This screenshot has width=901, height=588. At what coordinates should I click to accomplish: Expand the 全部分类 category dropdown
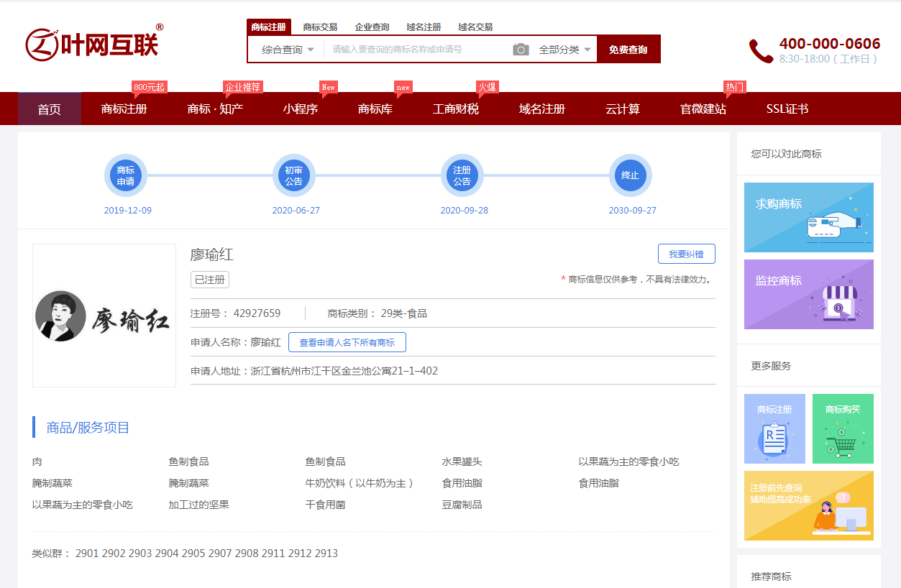pos(564,50)
